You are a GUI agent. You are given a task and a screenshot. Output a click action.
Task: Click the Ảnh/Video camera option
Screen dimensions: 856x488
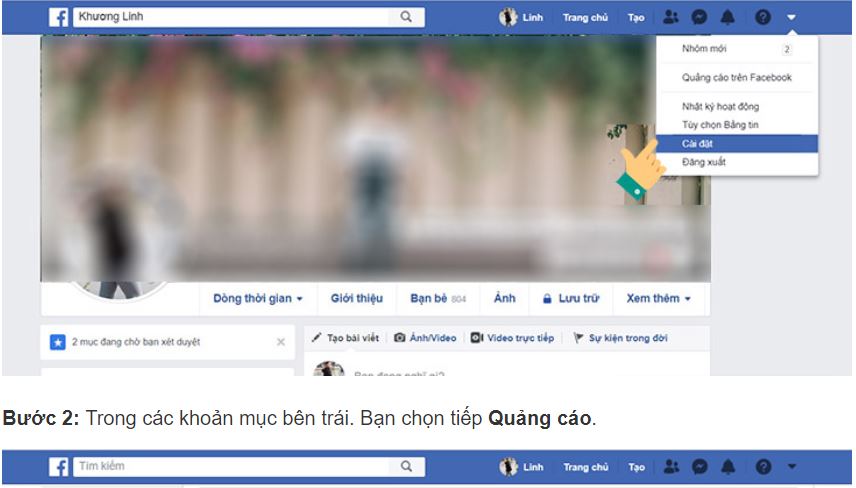pos(425,338)
